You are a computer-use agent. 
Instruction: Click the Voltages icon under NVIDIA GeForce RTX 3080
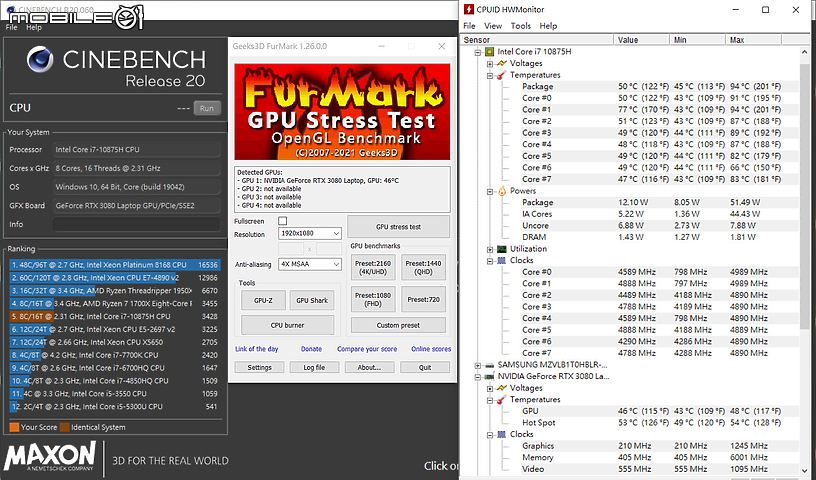pos(502,388)
